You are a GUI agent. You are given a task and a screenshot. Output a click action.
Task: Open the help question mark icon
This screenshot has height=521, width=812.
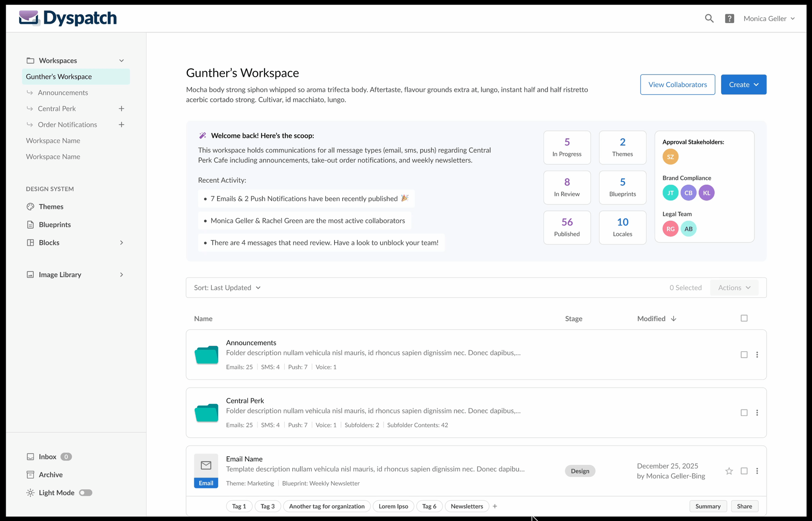[729, 18]
